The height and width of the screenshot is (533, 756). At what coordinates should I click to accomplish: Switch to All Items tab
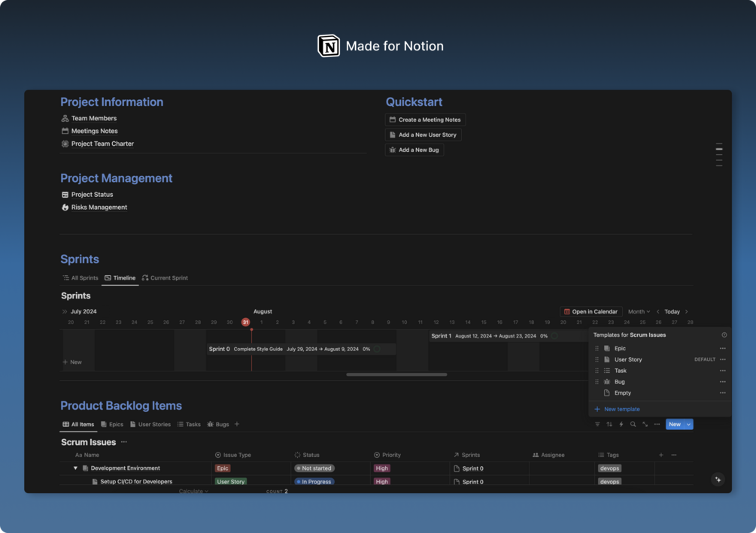(x=78, y=425)
